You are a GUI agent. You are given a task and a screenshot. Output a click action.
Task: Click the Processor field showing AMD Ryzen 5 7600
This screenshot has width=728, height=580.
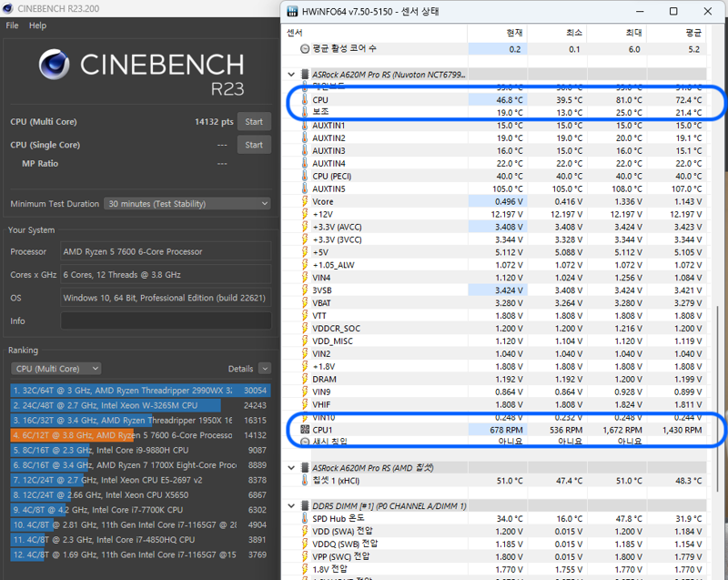166,251
